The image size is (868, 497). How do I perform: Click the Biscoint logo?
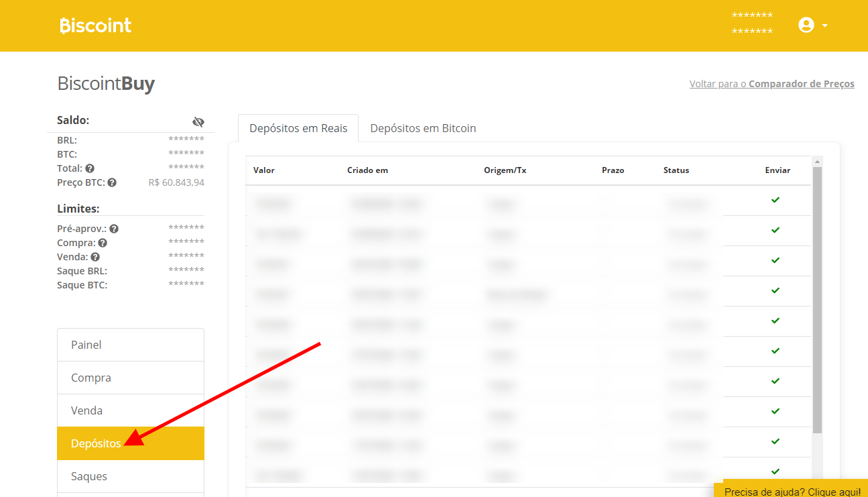coord(96,25)
